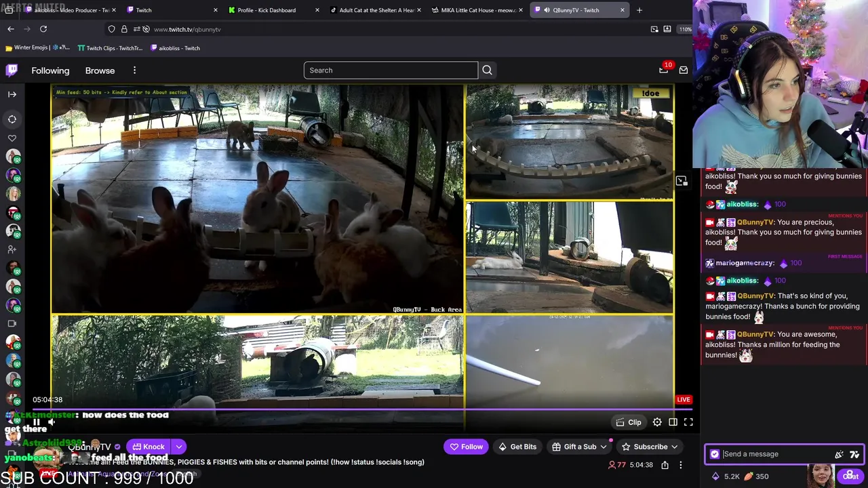This screenshot has height=488, width=868.
Task: Open chat identity badge icon in message box
Action: tap(714, 454)
